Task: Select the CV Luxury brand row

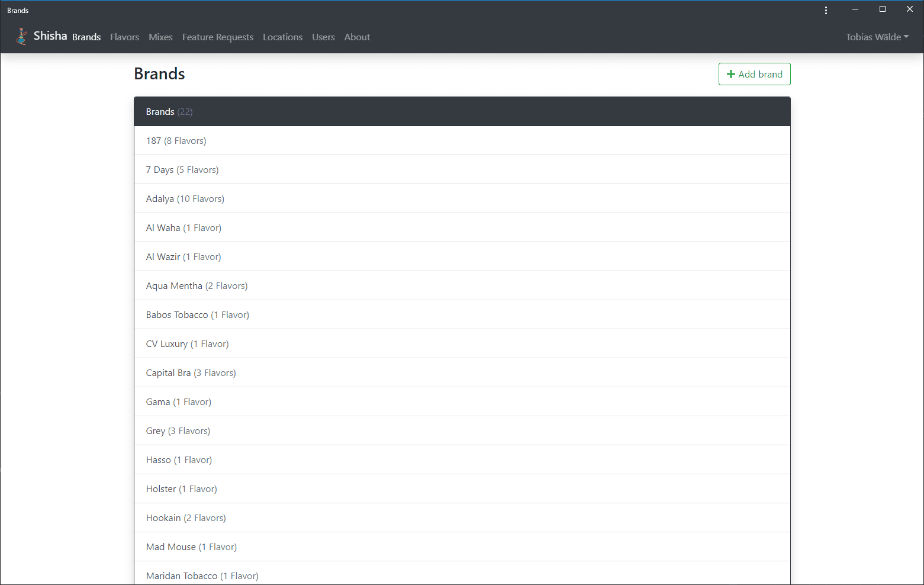Action: point(462,344)
